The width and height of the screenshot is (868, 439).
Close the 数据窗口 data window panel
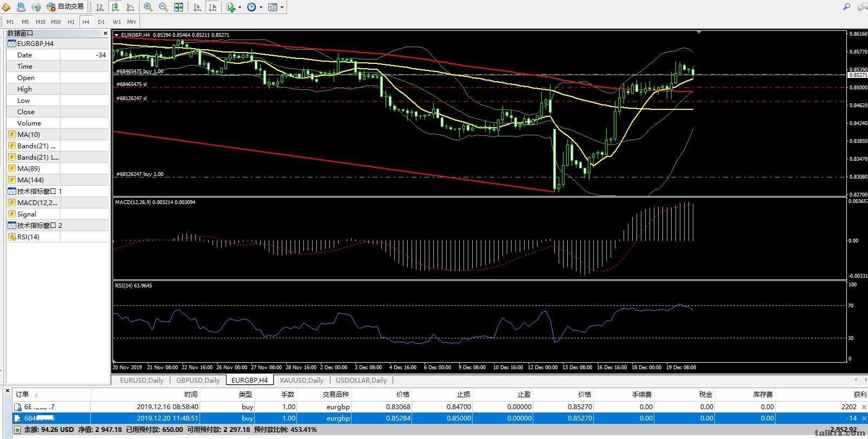click(x=105, y=34)
